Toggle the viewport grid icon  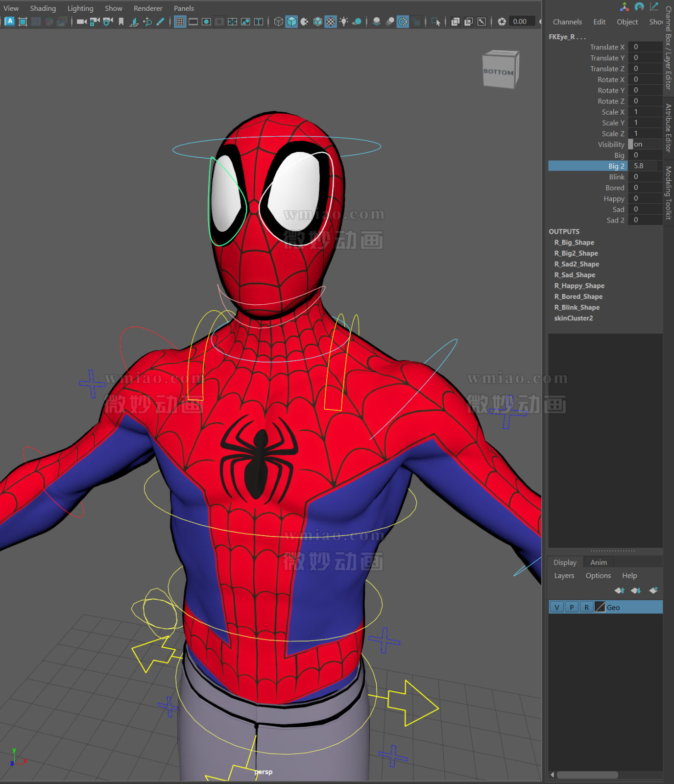180,22
